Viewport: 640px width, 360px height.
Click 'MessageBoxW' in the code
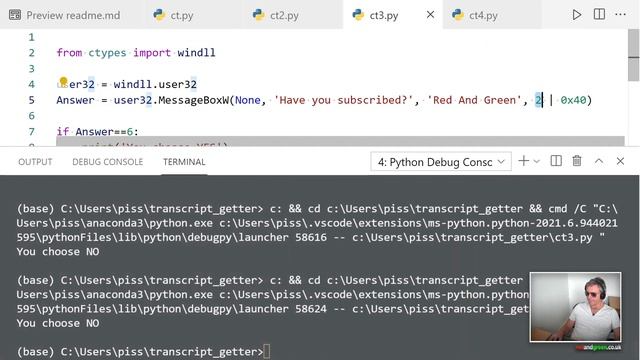coord(193,100)
